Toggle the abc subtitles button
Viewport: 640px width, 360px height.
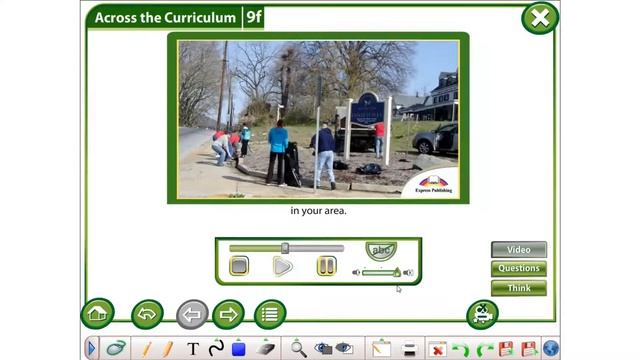click(x=381, y=250)
